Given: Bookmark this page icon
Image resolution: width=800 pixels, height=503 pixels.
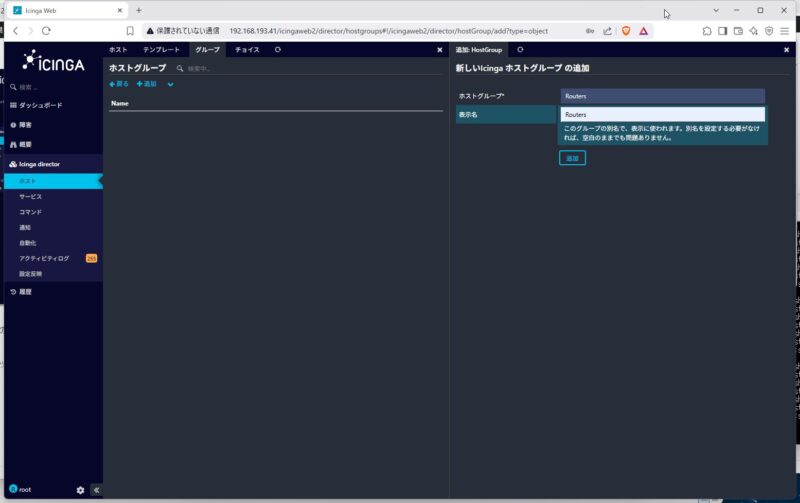Looking at the screenshot, I should click(x=130, y=31).
